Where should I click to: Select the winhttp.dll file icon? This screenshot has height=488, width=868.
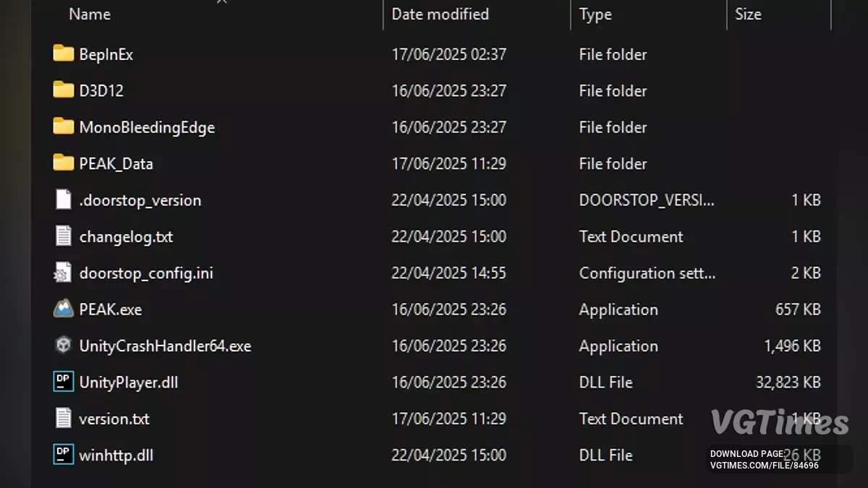pyautogui.click(x=64, y=455)
